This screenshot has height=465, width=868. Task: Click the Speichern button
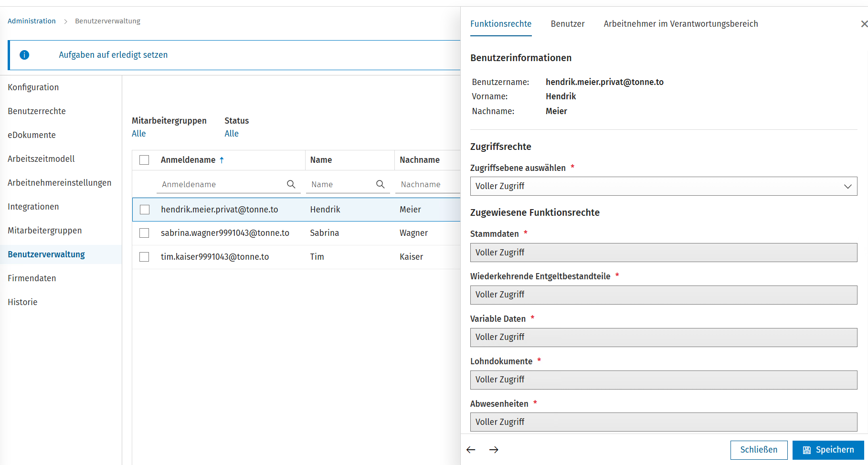click(x=828, y=450)
